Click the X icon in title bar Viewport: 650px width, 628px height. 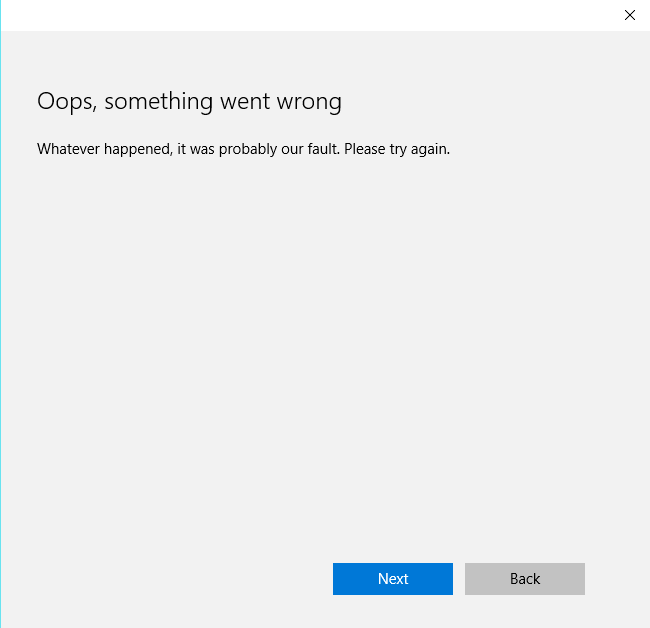tap(629, 15)
